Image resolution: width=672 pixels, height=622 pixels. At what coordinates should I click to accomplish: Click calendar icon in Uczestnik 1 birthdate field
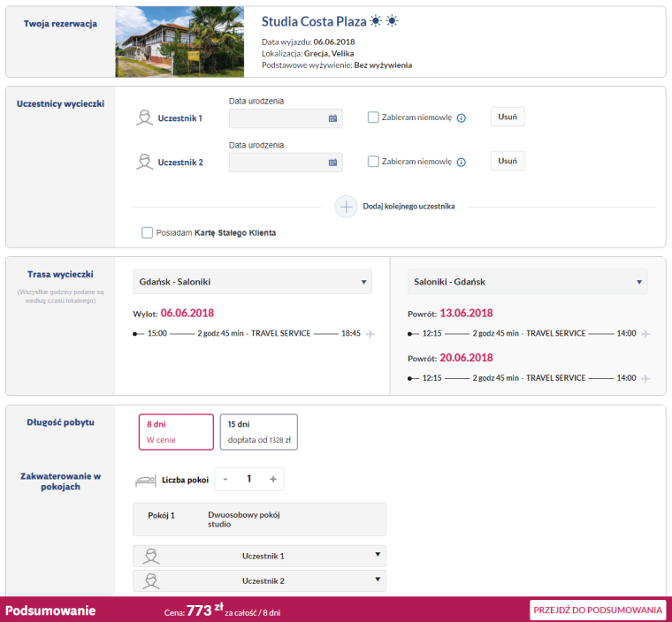pyautogui.click(x=332, y=118)
